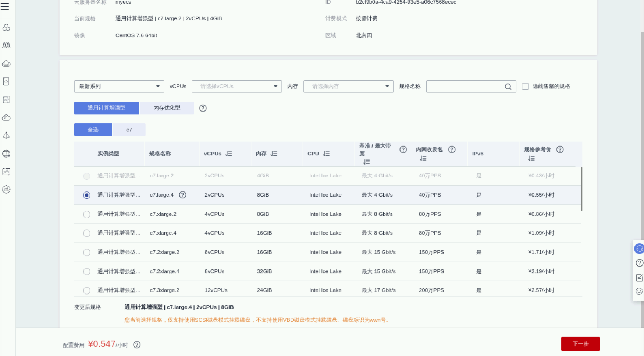This screenshot has height=356, width=644.
Task: Select the 全选 filter tab
Action: click(93, 130)
